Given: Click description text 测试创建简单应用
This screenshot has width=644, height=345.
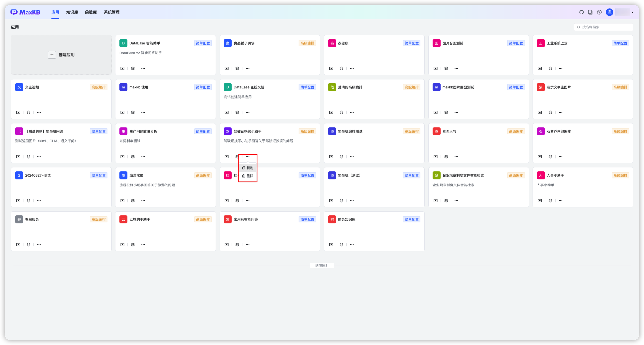Looking at the screenshot, I should click(x=237, y=97).
